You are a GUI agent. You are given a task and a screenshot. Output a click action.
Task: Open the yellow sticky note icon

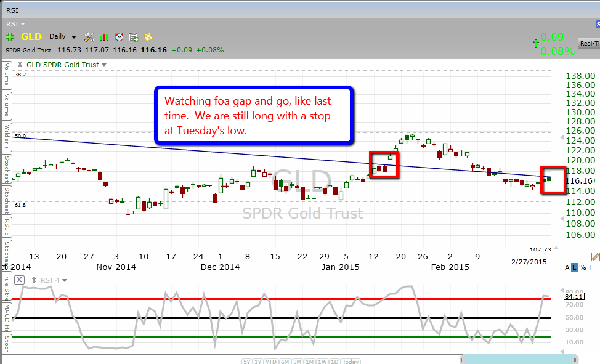click(148, 37)
